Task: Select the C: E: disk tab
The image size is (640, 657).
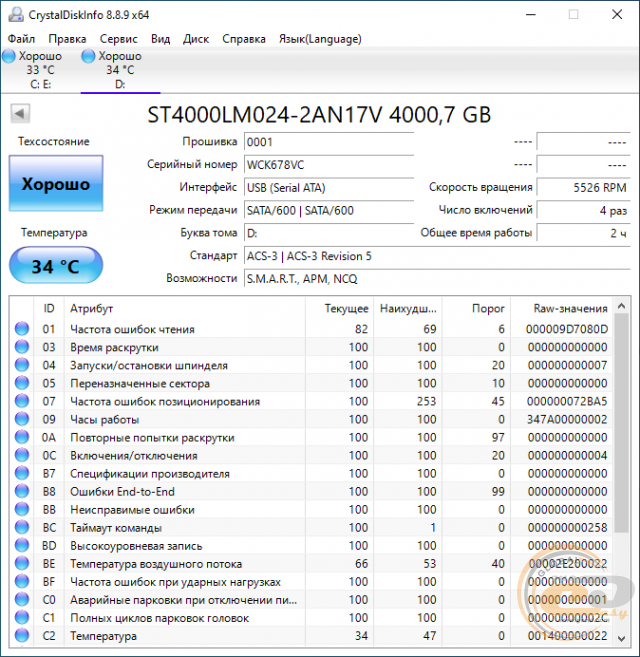Action: (x=40, y=70)
